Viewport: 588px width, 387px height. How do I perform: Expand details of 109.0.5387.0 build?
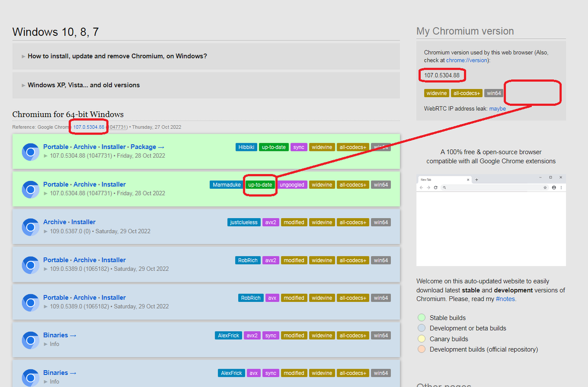click(97, 231)
